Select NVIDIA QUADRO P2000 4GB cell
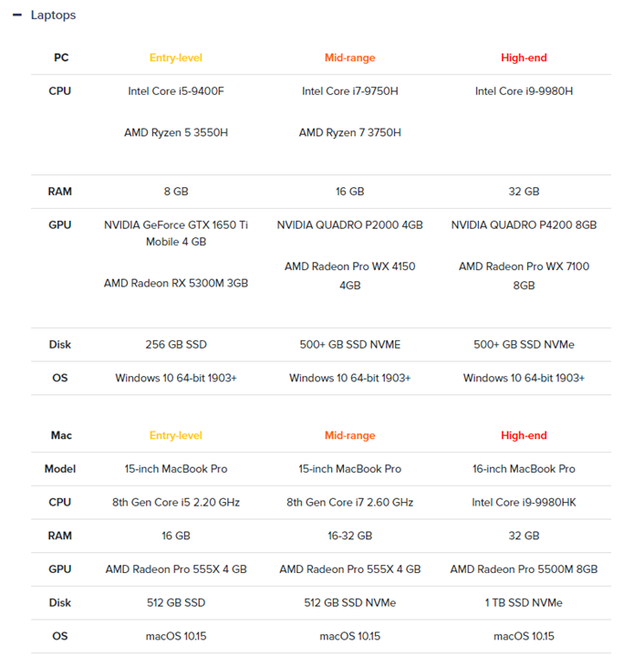 pyautogui.click(x=349, y=225)
